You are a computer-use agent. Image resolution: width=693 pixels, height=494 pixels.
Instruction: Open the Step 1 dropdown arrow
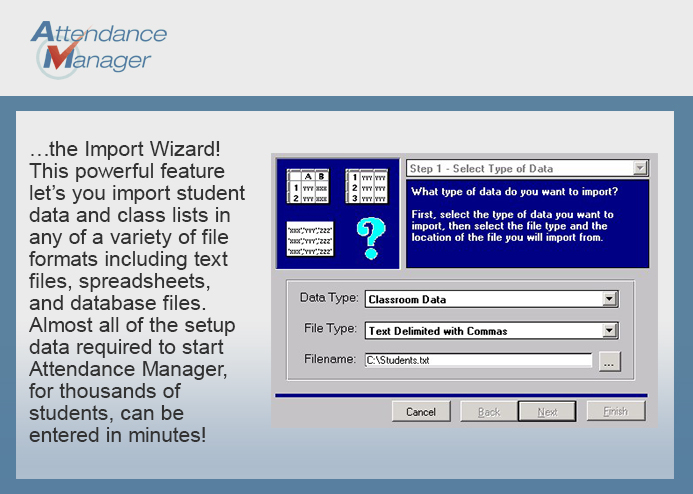pos(640,168)
